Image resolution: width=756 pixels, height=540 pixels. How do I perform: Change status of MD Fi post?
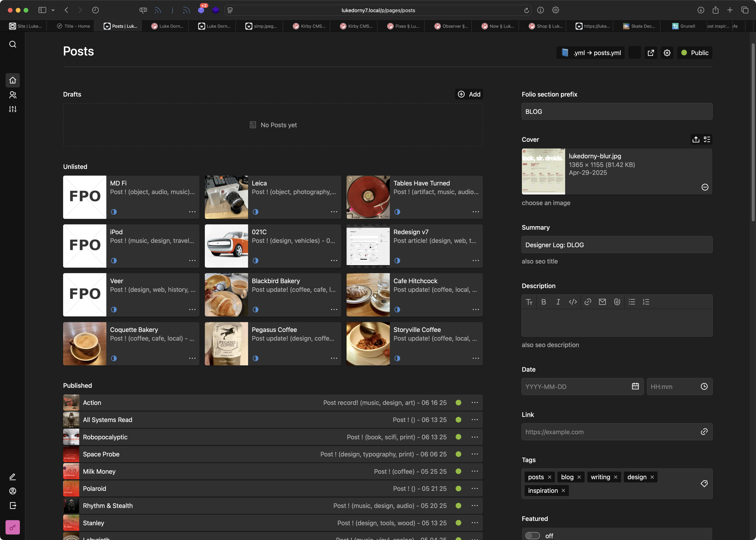[114, 212]
